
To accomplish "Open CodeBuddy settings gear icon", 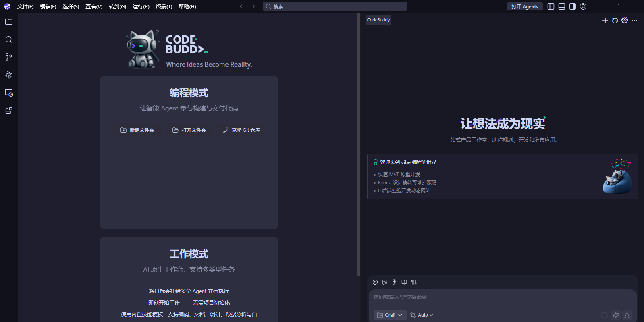I will [625, 20].
